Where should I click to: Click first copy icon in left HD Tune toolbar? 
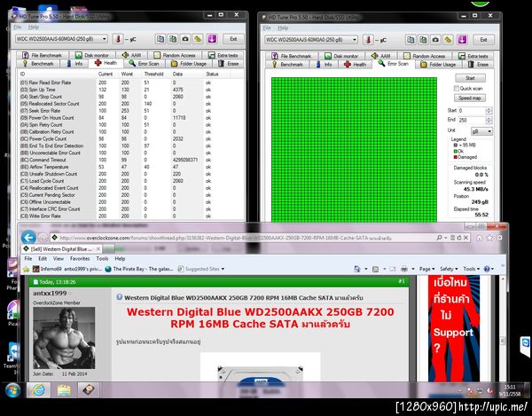pos(160,39)
